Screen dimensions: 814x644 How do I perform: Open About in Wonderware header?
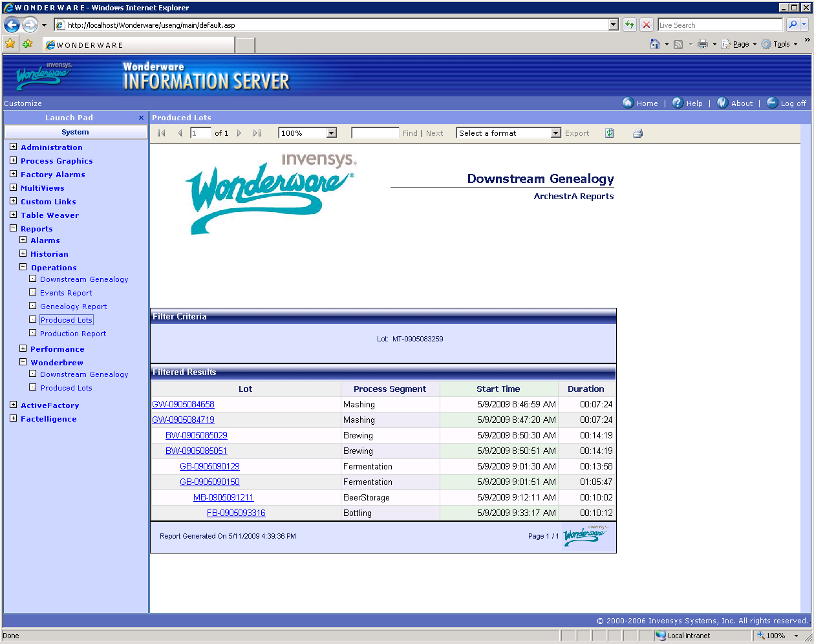735,103
